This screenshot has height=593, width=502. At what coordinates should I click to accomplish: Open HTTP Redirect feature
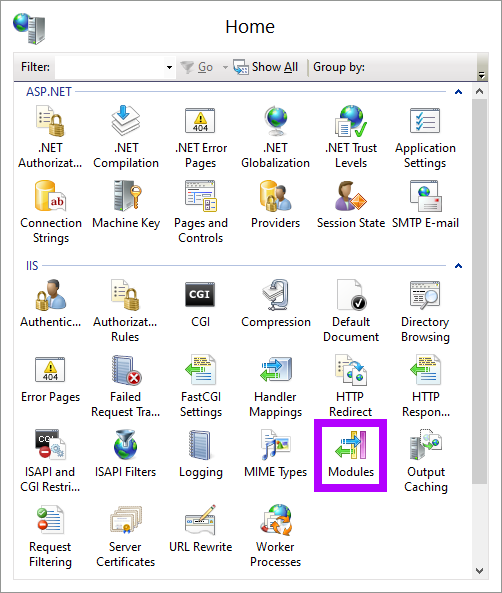coord(351,386)
